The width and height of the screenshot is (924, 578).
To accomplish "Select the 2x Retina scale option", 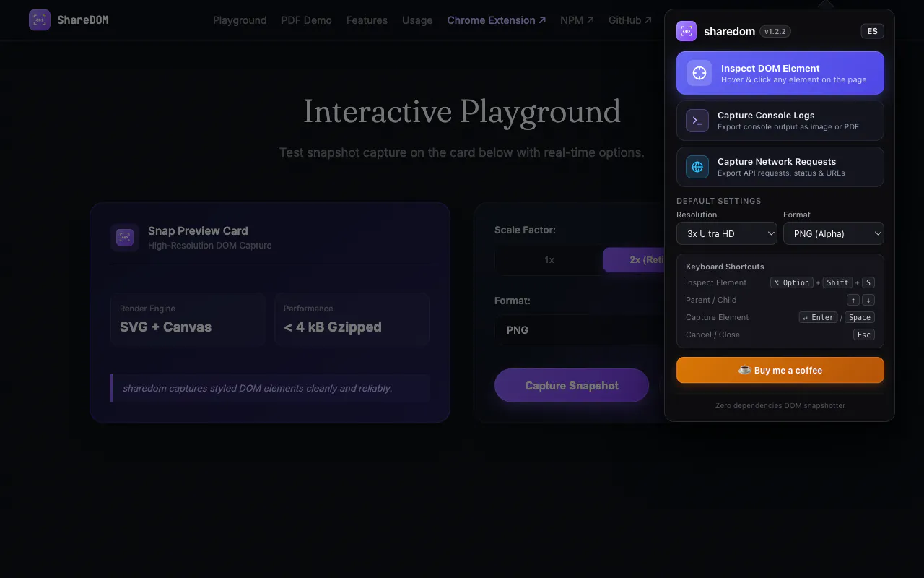I will pos(634,260).
